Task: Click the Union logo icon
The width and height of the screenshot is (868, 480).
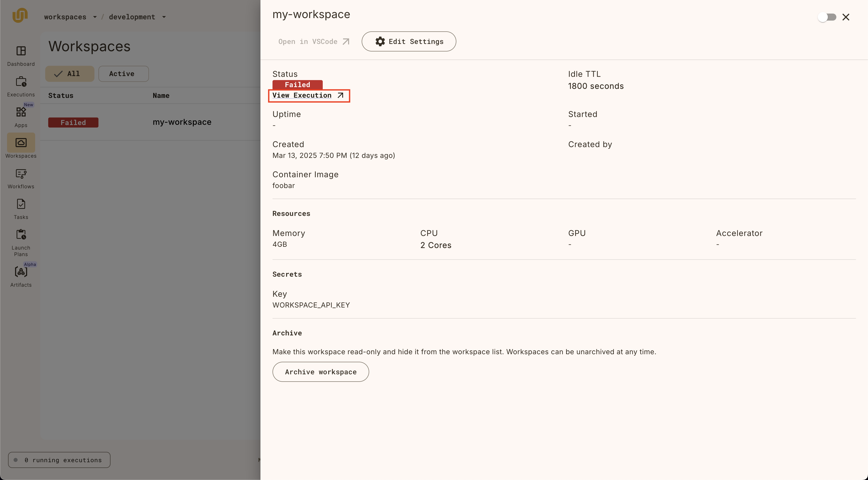Action: 20,16
